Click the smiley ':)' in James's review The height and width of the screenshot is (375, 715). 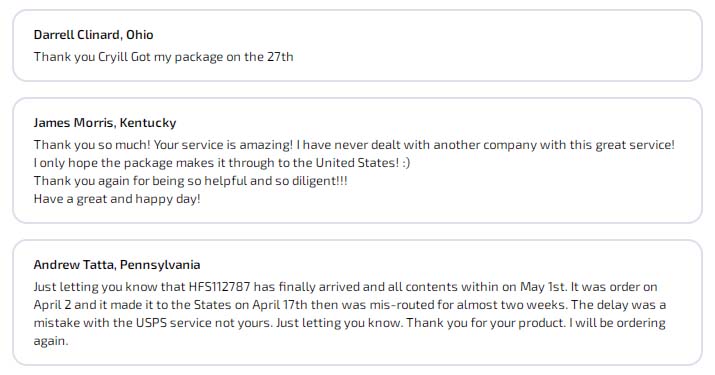click(406, 163)
